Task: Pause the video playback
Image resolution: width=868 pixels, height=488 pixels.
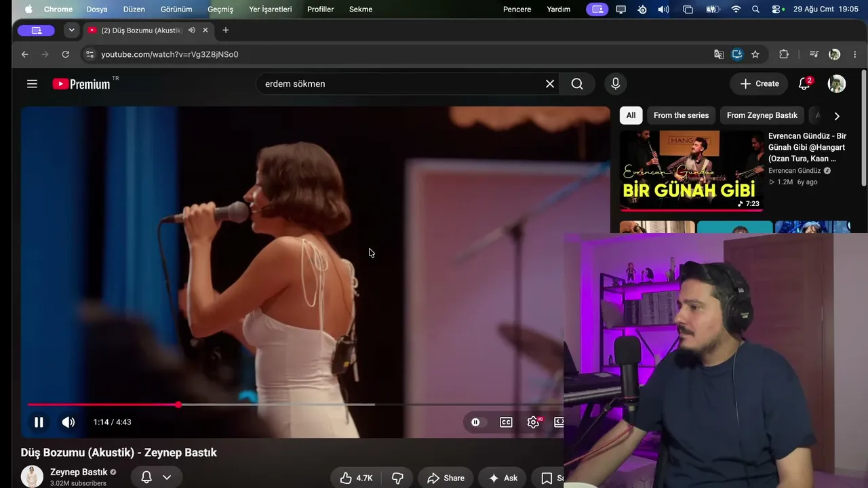Action: pyautogui.click(x=39, y=422)
